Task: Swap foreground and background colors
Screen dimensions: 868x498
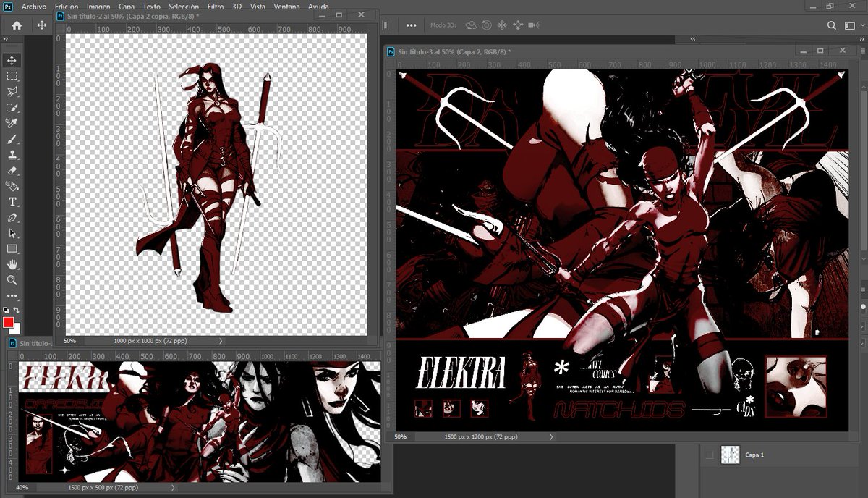Action: (16, 310)
